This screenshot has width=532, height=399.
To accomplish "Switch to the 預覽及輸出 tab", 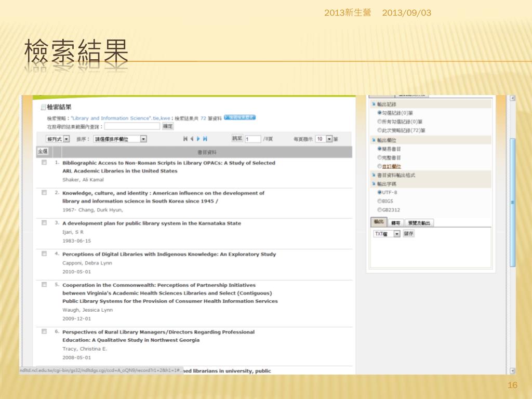I will 419,223.
